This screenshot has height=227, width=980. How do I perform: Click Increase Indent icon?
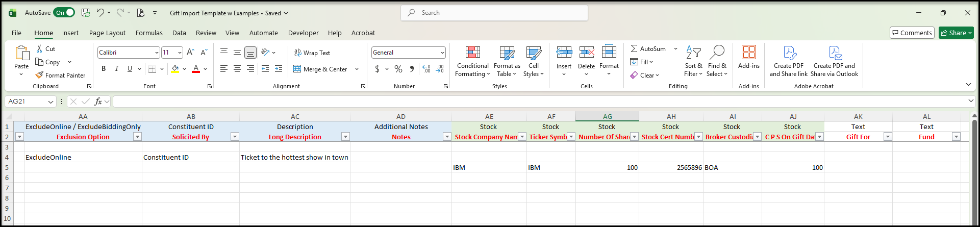pos(279,69)
